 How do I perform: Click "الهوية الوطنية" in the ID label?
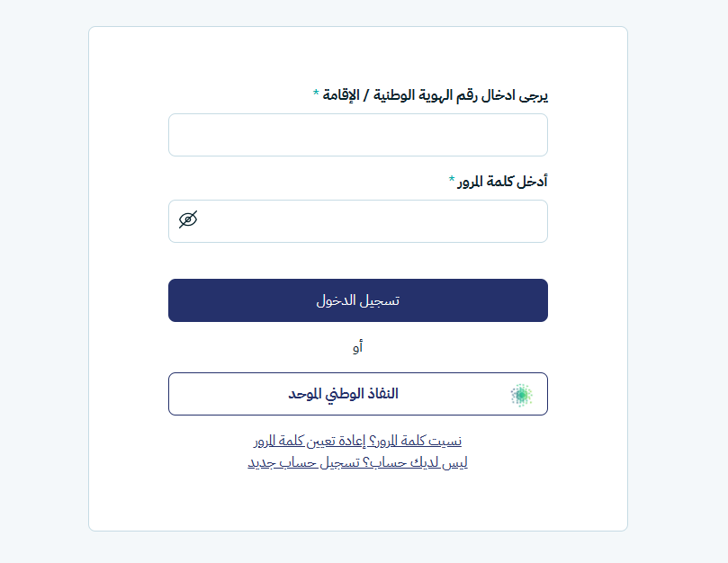click(x=416, y=94)
